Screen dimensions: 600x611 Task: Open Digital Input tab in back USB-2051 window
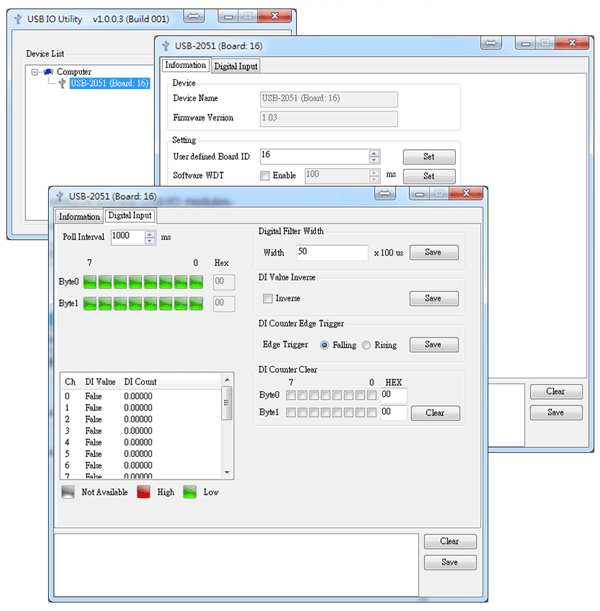(x=236, y=66)
